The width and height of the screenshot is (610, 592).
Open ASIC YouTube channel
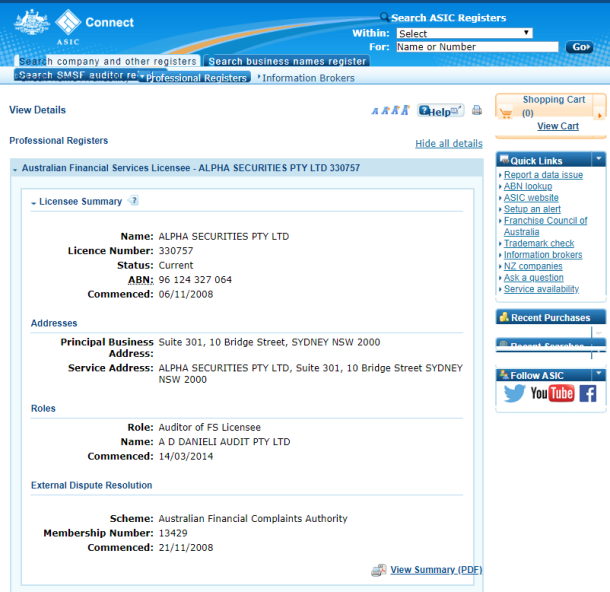tap(552, 393)
